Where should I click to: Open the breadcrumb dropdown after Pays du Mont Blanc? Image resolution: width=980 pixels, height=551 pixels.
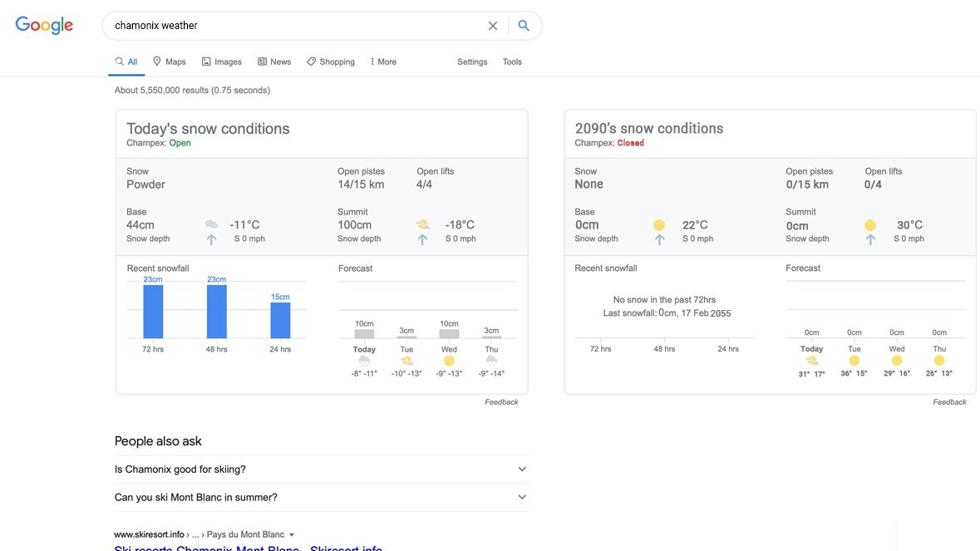point(292,534)
